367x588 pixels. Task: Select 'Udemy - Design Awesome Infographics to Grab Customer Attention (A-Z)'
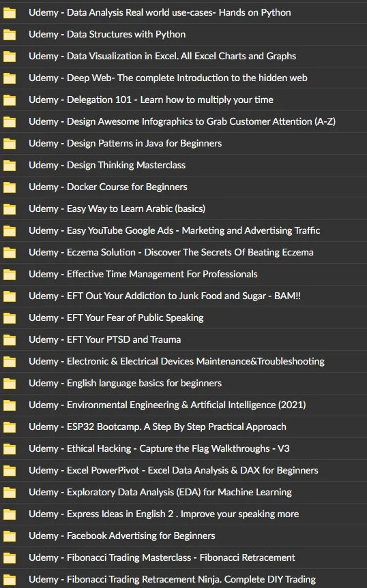[182, 121]
